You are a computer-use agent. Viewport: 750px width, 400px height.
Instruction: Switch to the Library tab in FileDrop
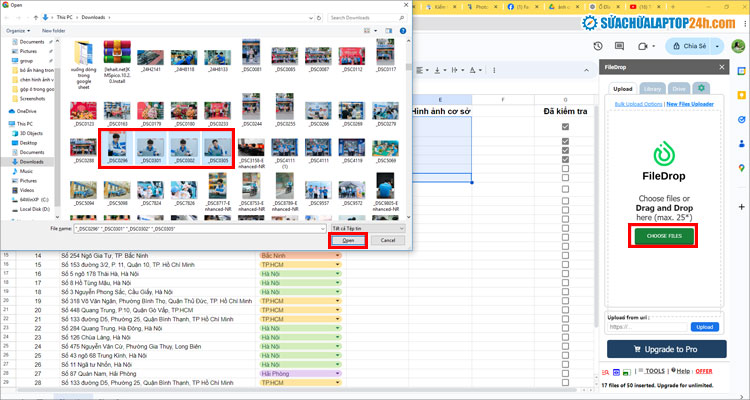click(652, 89)
